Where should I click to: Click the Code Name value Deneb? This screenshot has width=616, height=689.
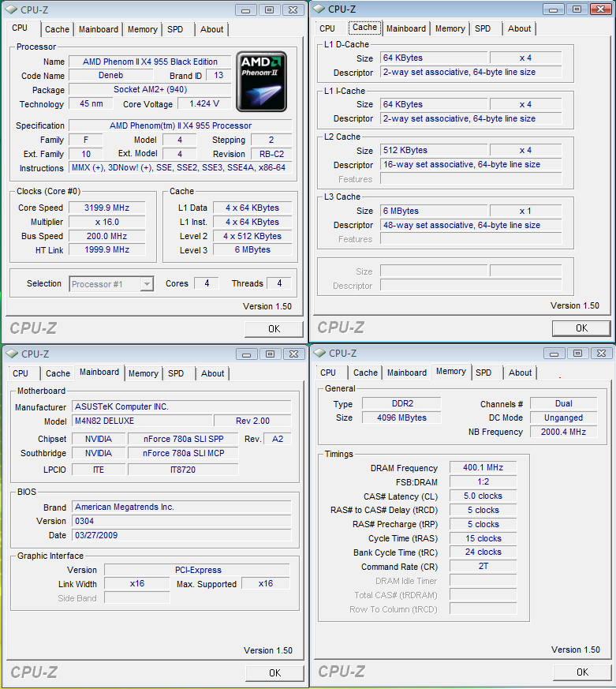tap(111, 76)
